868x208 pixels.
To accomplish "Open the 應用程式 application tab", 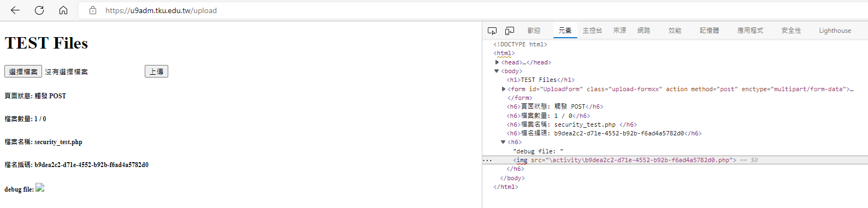I will [x=750, y=31].
